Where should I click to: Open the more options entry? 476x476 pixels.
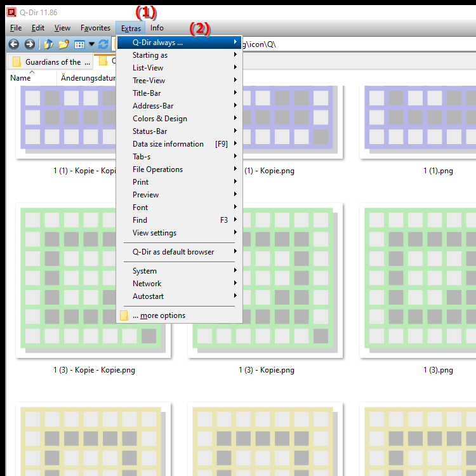point(179,315)
